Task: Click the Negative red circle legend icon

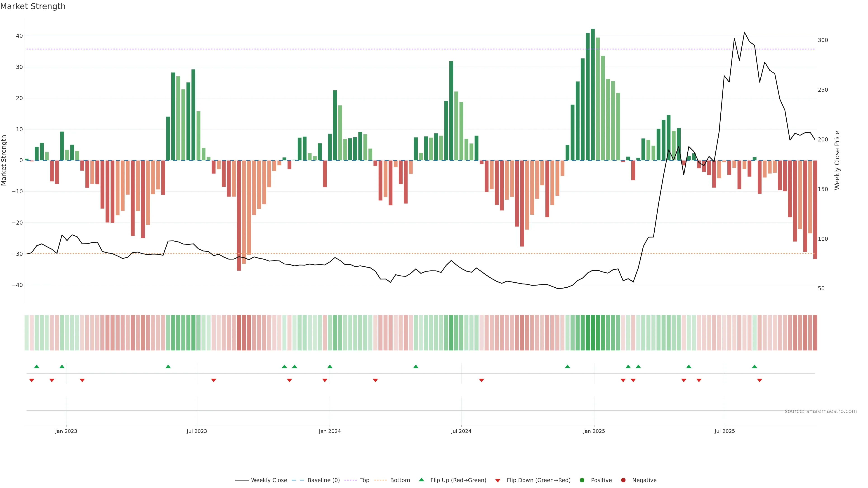Action: (623, 480)
